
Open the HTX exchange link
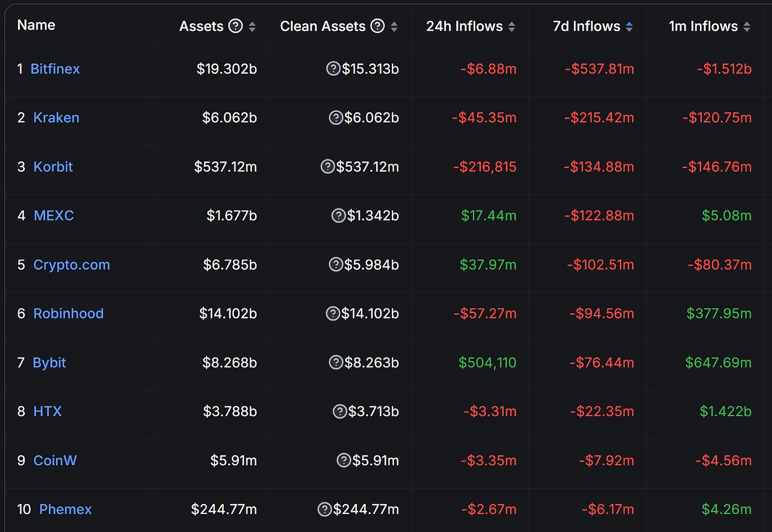point(47,411)
